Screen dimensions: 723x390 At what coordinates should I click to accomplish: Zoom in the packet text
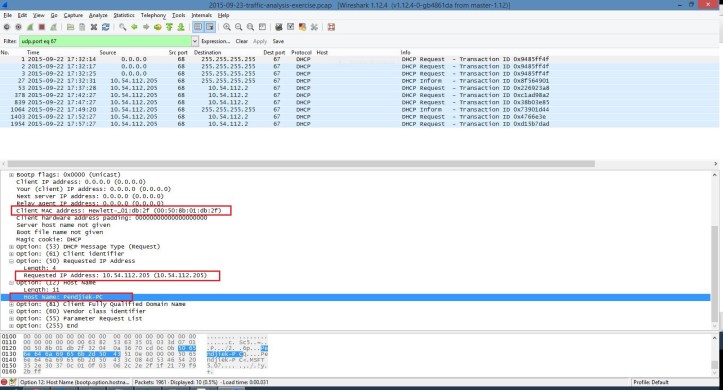pos(227,27)
